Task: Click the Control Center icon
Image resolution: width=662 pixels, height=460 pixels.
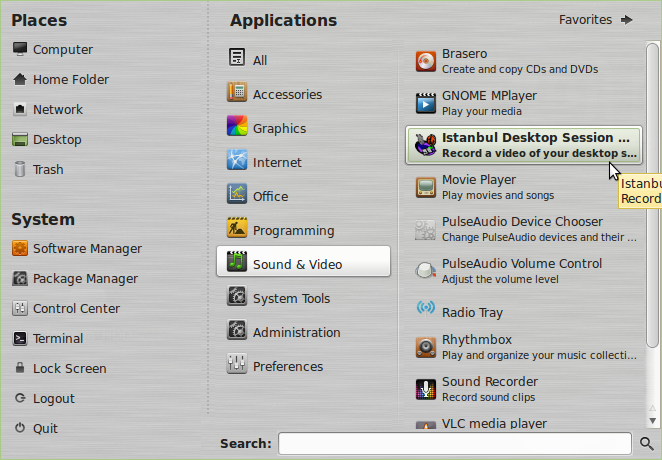Action: click(19, 308)
